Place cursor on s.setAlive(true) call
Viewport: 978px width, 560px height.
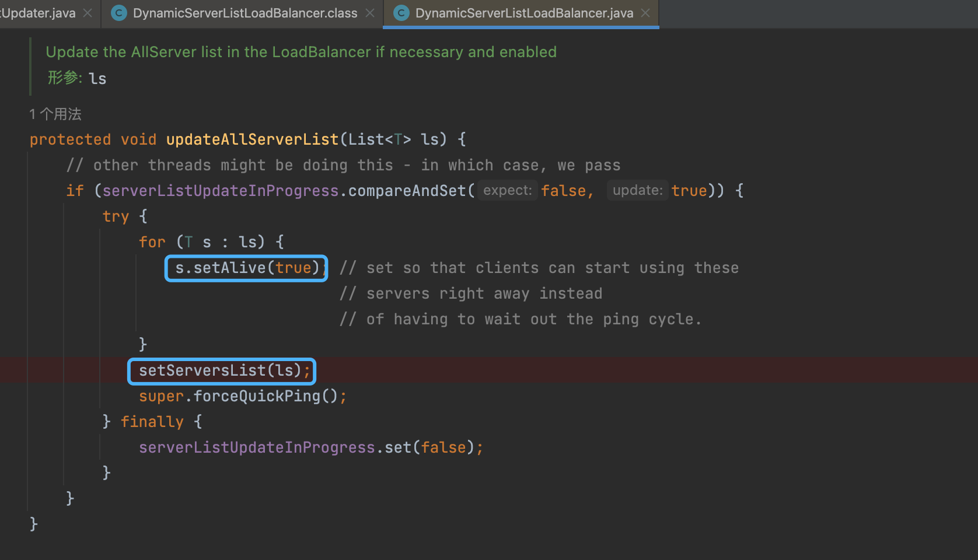point(247,268)
